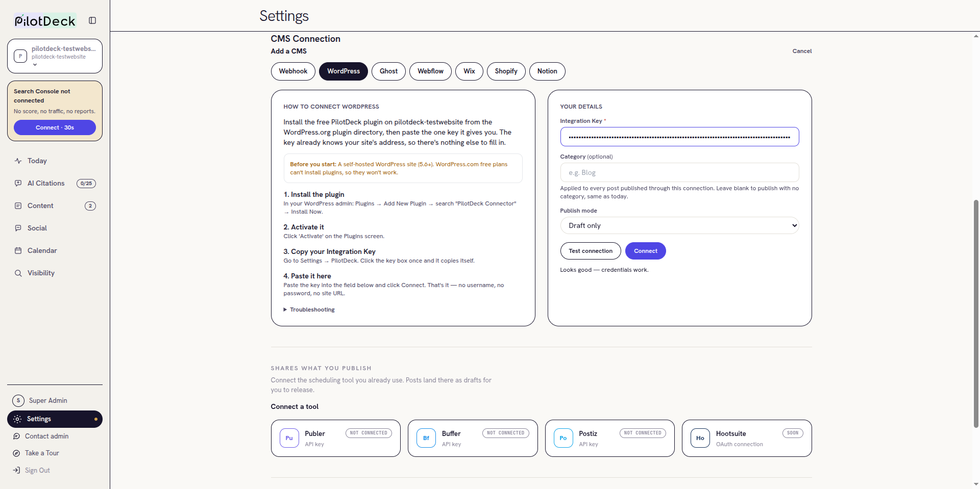This screenshot has height=489, width=980.
Task: Click the Content count badge 2
Action: point(90,206)
